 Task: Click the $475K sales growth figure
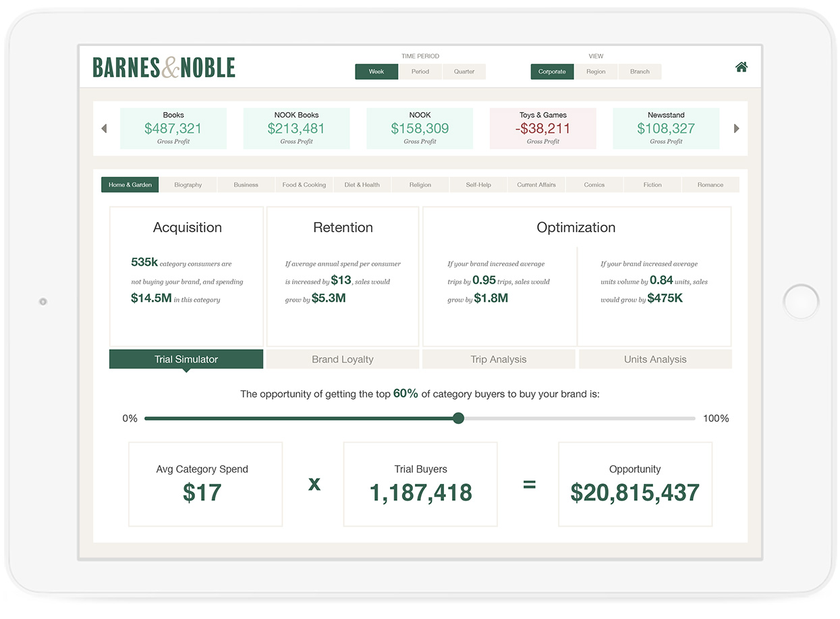[665, 298]
